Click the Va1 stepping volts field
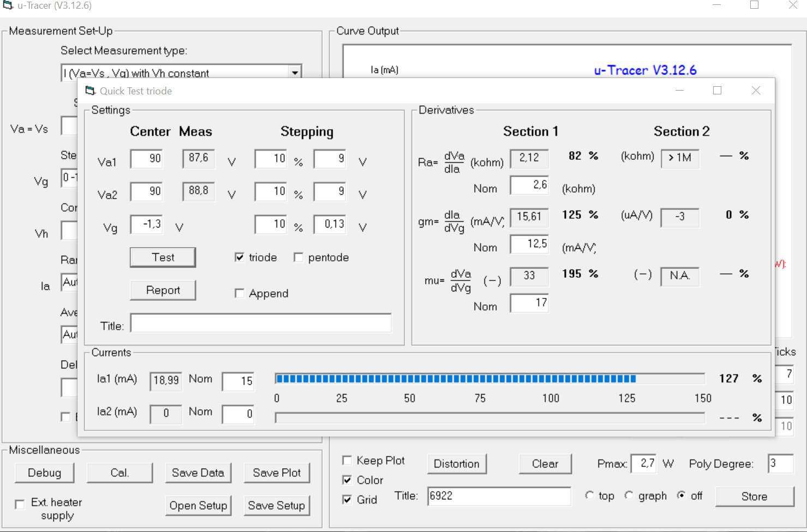The height and width of the screenshot is (532, 807). pyautogui.click(x=330, y=159)
